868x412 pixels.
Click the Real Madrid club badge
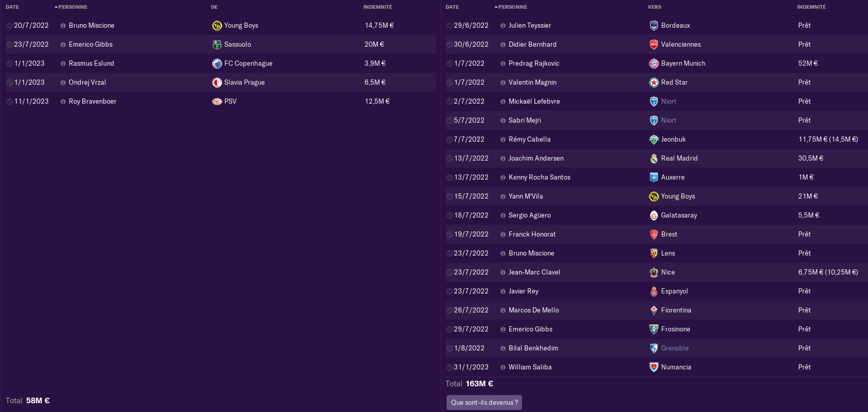pyautogui.click(x=654, y=159)
